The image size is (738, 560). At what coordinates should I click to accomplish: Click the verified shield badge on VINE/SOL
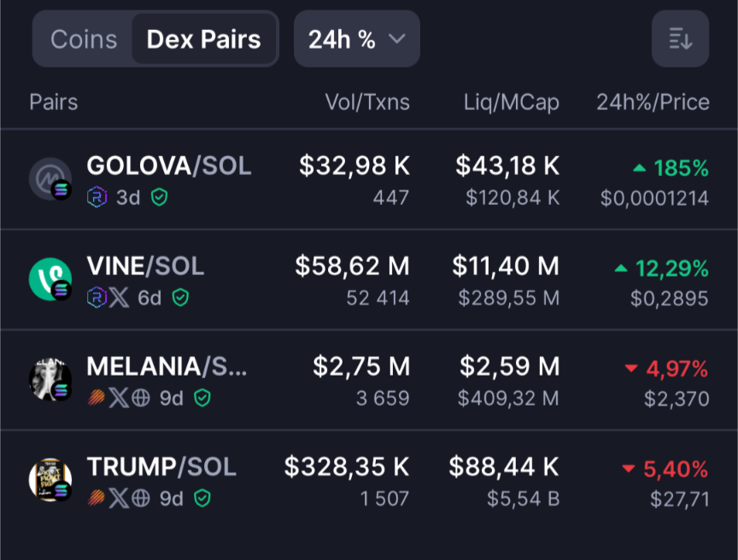[179, 298]
